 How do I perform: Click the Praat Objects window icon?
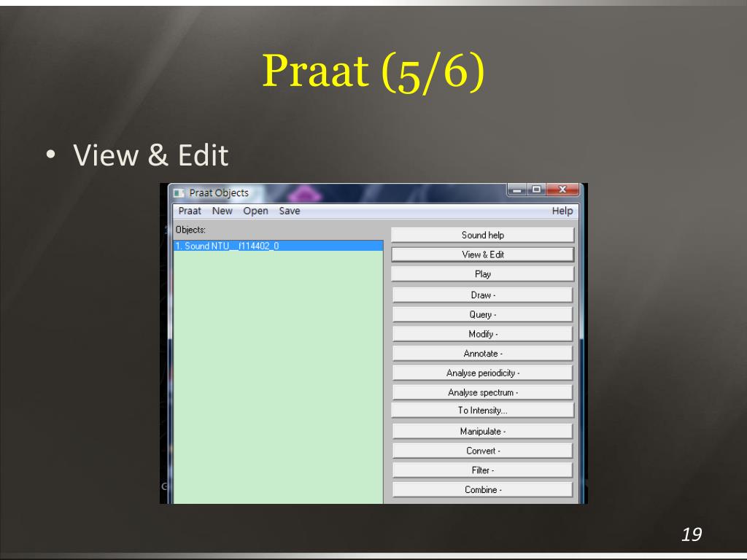[x=179, y=192]
